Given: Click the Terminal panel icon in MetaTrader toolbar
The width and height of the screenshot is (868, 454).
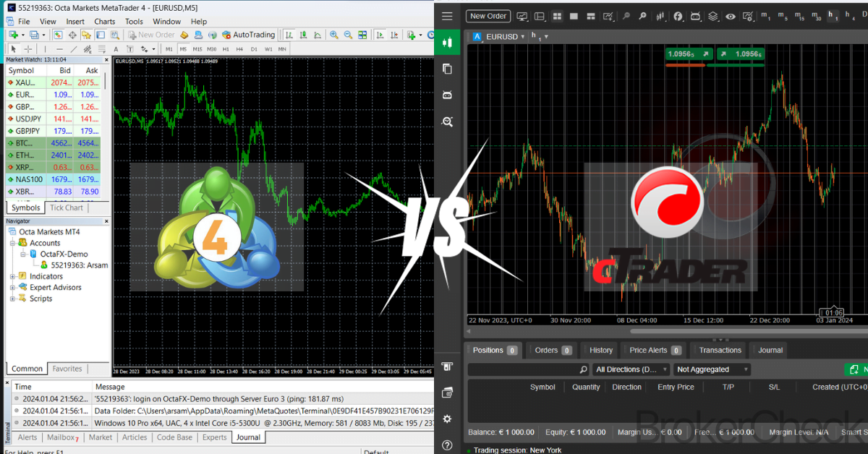Looking at the screenshot, I should pyautogui.click(x=101, y=35).
